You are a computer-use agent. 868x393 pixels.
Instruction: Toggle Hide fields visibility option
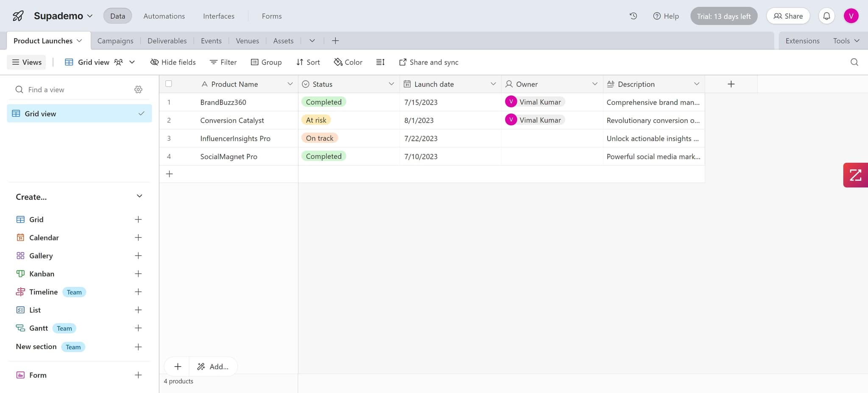click(173, 62)
